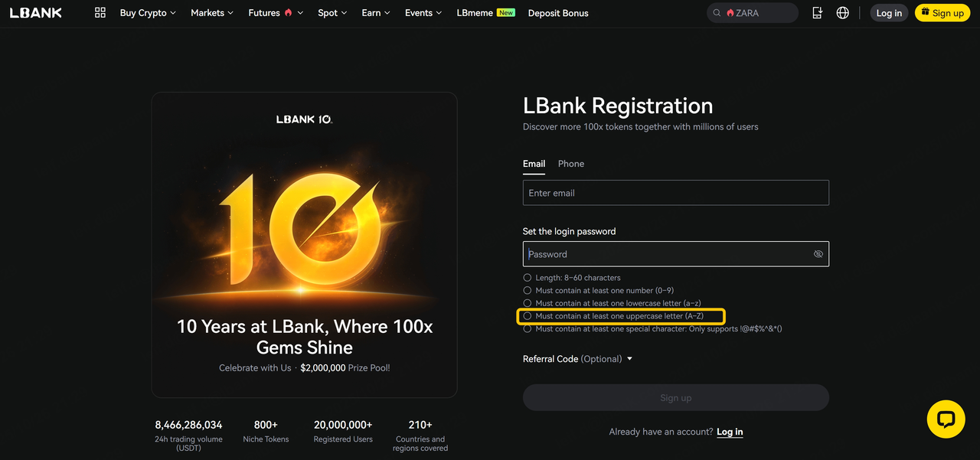Follow the 'Log in' link below form

[x=730, y=432]
